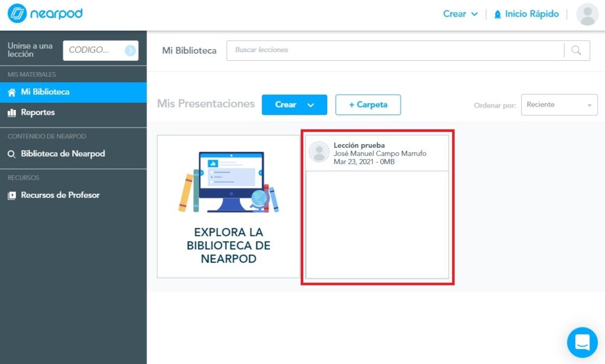Click the author avatar on Lección prueba
This screenshot has width=605, height=364.
click(319, 152)
